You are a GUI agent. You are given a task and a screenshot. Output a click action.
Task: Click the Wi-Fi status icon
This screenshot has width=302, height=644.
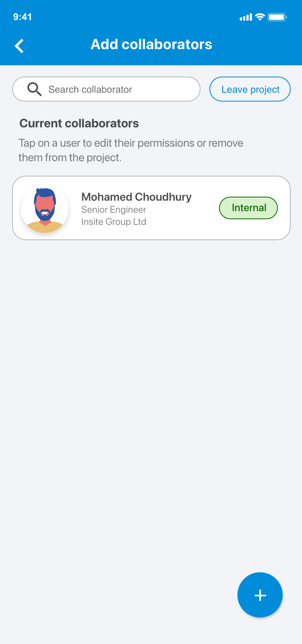(260, 17)
